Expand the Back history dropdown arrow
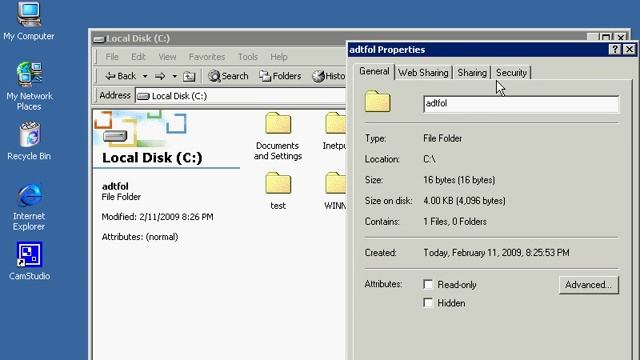 point(145,76)
